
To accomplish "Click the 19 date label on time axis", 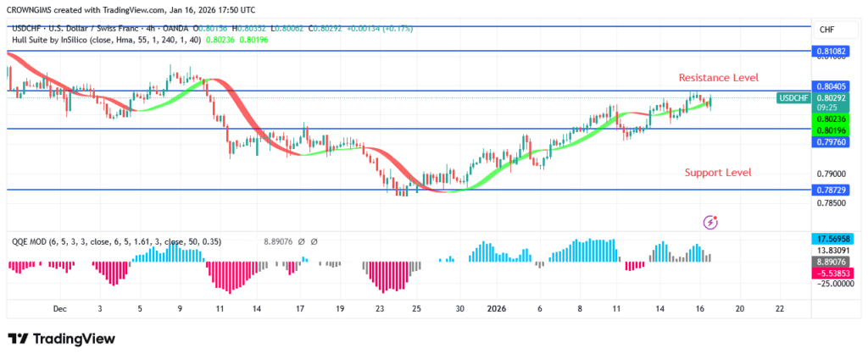I will pos(339,309).
